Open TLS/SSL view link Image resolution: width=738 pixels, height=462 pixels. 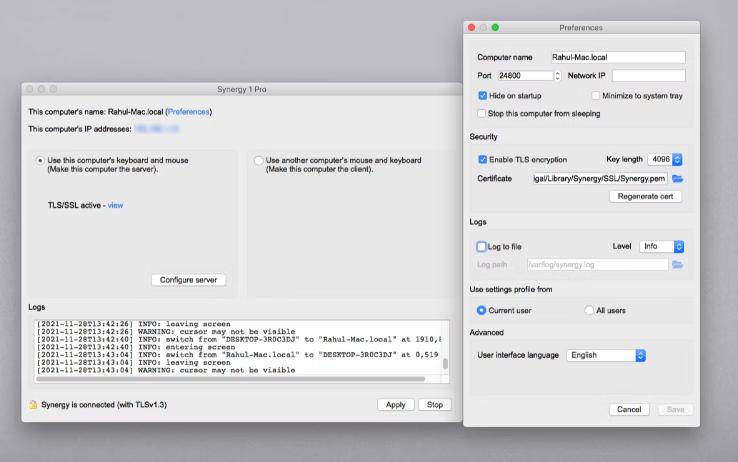(x=115, y=205)
